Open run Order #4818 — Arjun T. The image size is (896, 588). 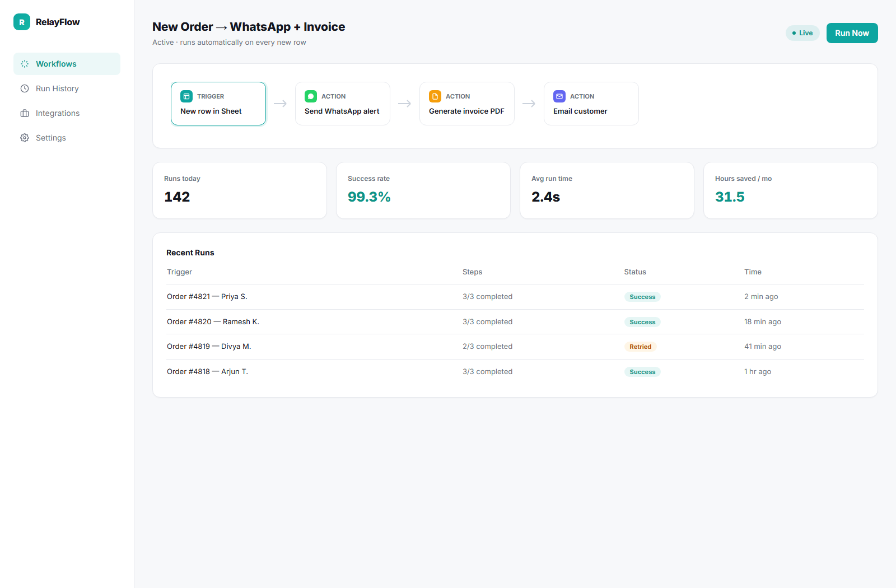coord(515,372)
